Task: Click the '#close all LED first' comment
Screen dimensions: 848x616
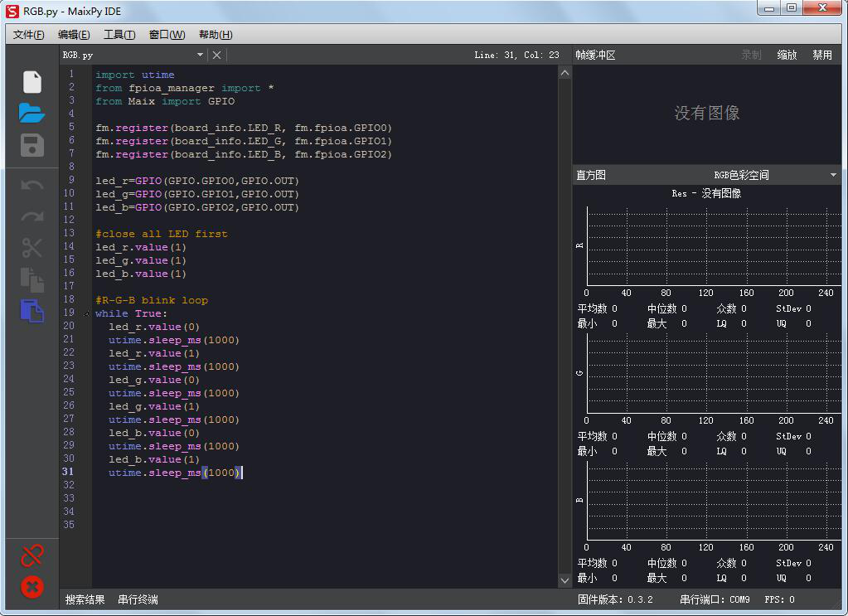Action: coord(161,234)
